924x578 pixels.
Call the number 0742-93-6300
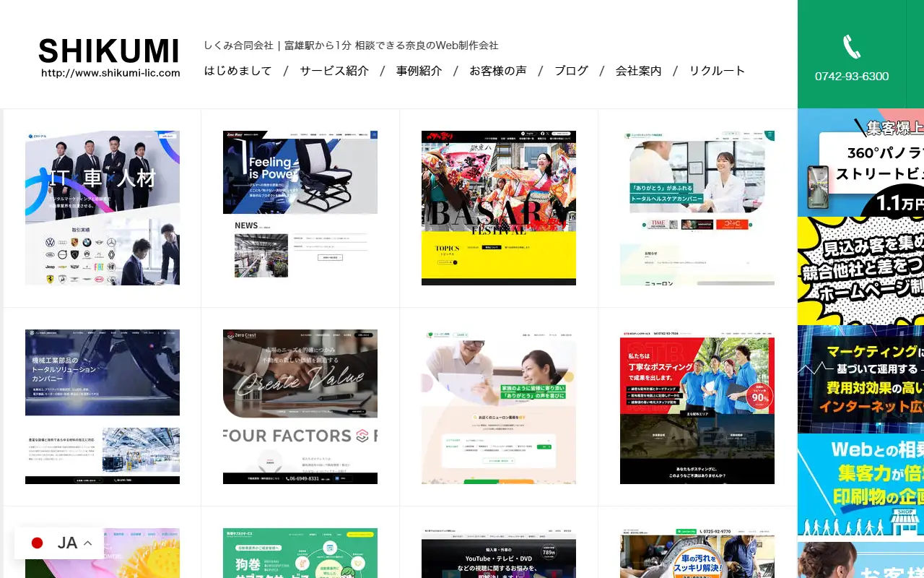[852, 77]
